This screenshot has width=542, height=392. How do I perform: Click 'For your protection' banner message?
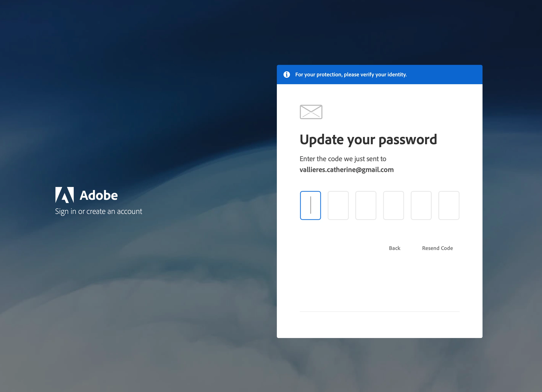click(x=351, y=75)
